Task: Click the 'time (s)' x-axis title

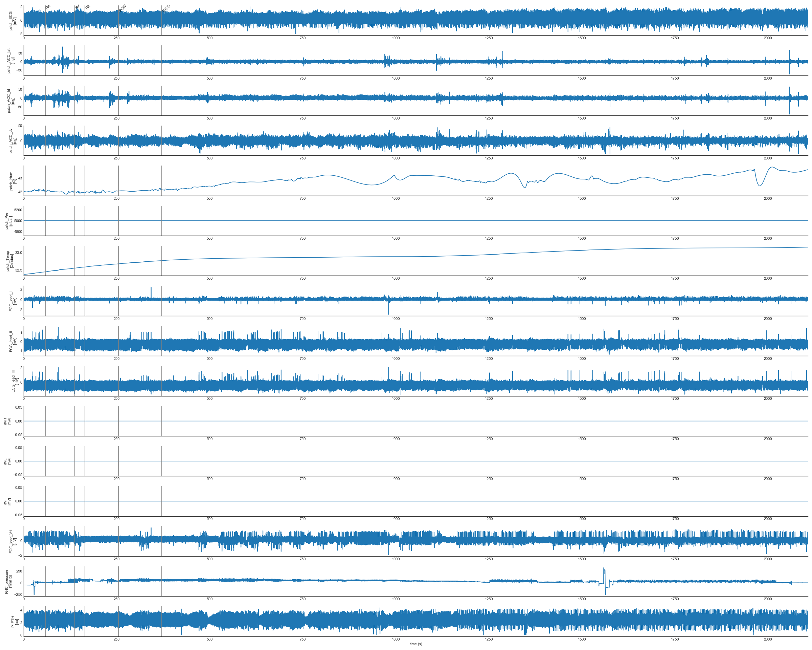Action: pos(415,644)
